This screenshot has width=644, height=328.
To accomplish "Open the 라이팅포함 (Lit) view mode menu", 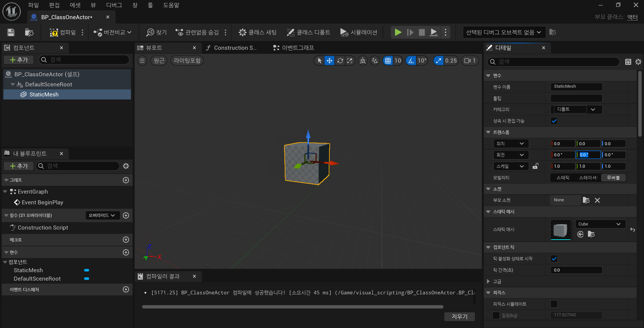I will tap(187, 60).
